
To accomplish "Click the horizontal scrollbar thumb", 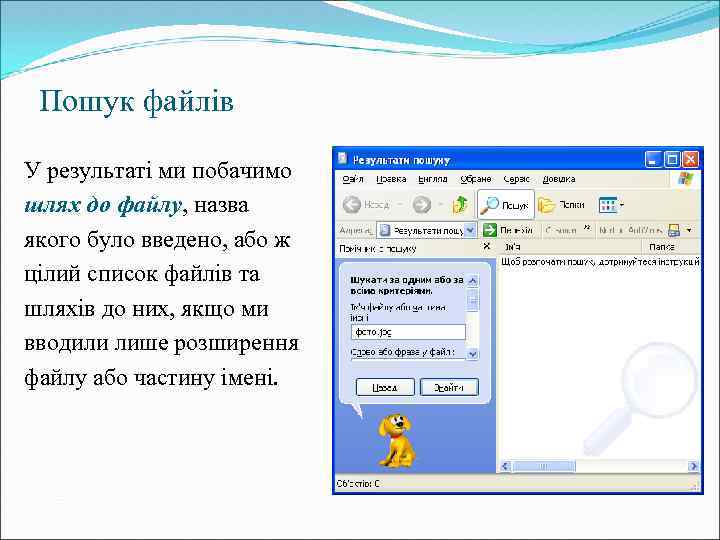I will click(x=543, y=466).
